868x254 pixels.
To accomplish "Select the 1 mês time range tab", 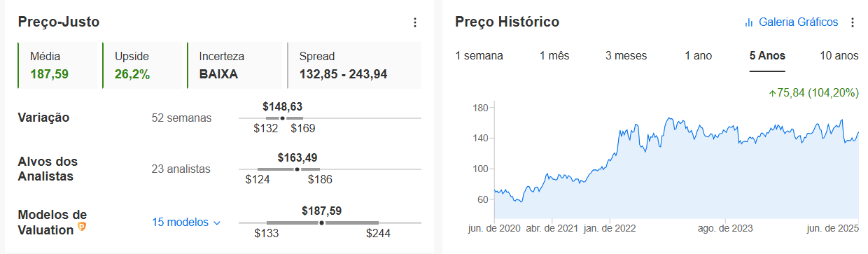I will 554,56.
